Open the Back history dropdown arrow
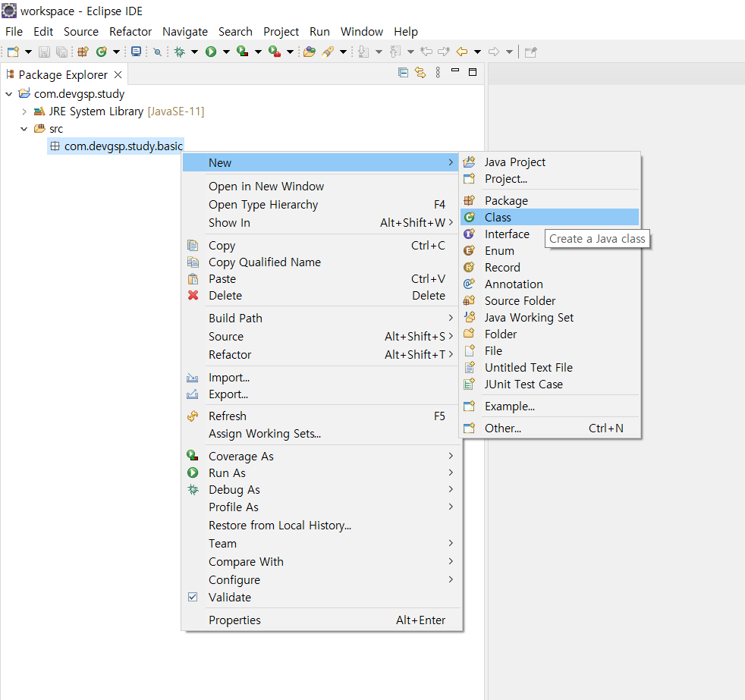Viewport: 745px width, 700px height. pos(477,52)
